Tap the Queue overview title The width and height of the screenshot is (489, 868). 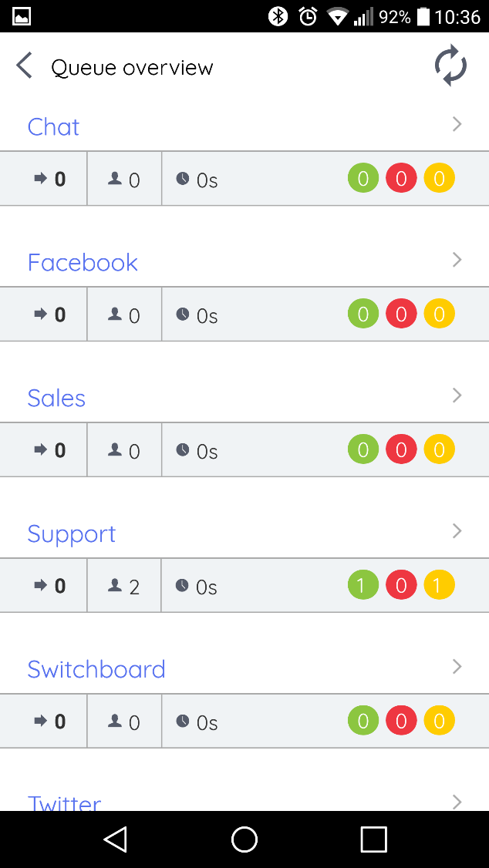tap(132, 68)
